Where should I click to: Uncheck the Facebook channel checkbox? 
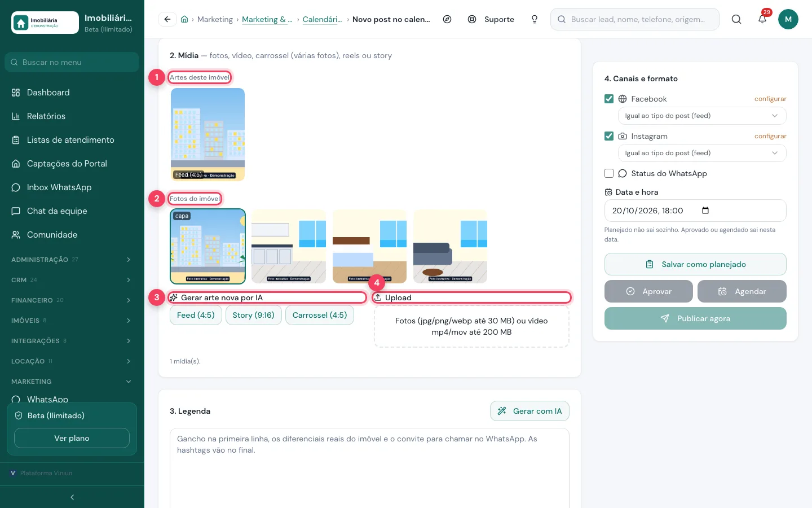[x=609, y=99]
